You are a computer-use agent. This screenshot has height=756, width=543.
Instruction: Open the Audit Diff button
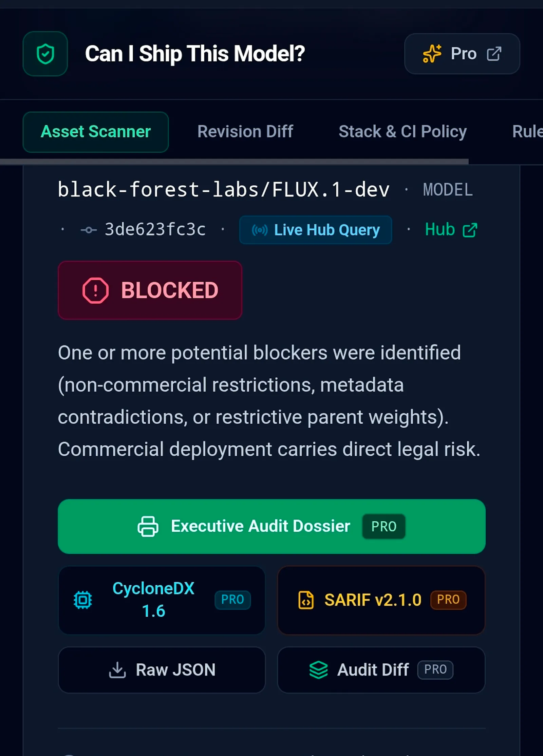381,670
